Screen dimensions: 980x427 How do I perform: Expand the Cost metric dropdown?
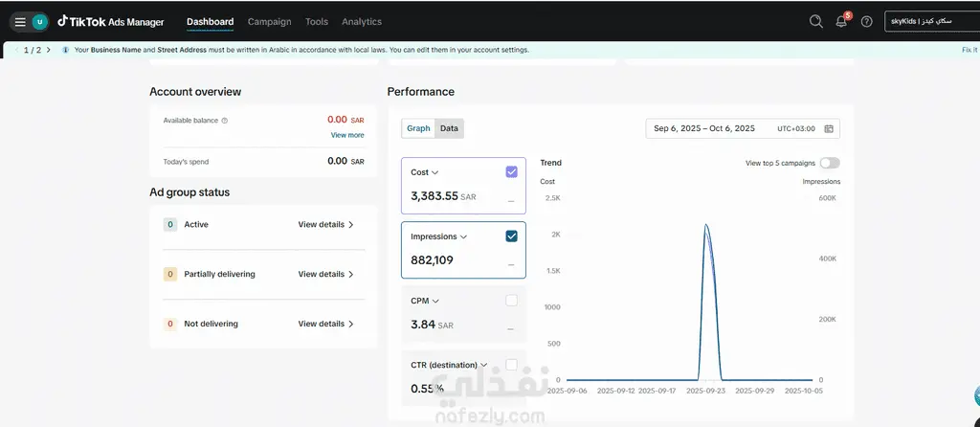pos(435,172)
